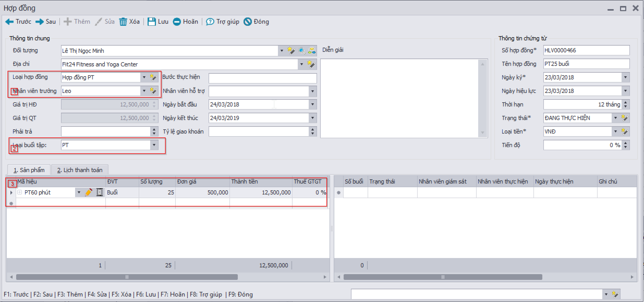
Task: Select the Sản phẩm tab
Action: click(x=29, y=170)
